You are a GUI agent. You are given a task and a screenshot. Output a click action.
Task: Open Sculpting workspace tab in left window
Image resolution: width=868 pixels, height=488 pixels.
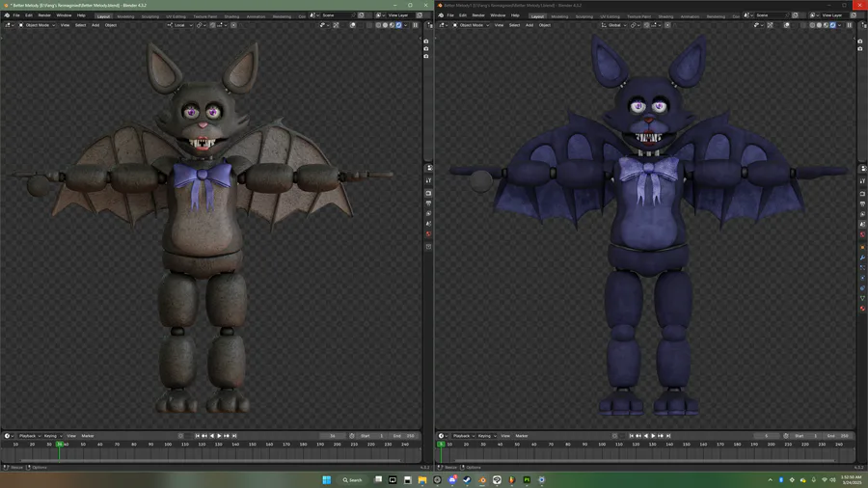click(150, 16)
